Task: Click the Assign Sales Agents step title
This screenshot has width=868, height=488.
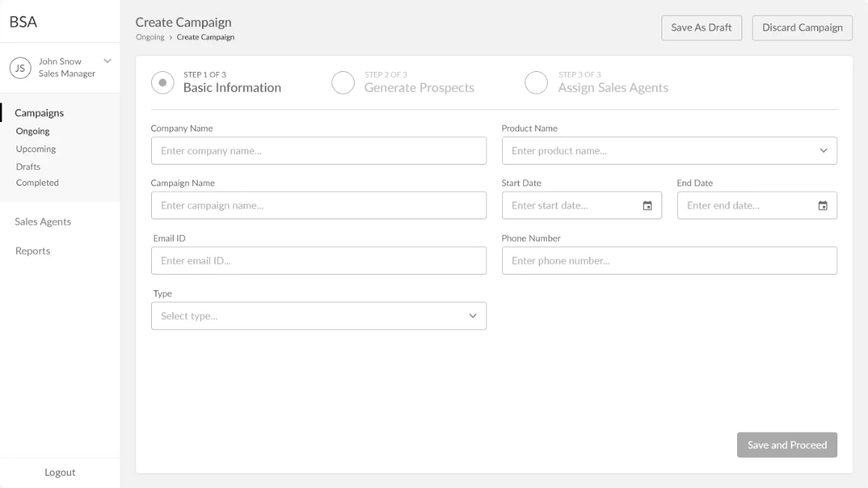Action: pos(613,88)
